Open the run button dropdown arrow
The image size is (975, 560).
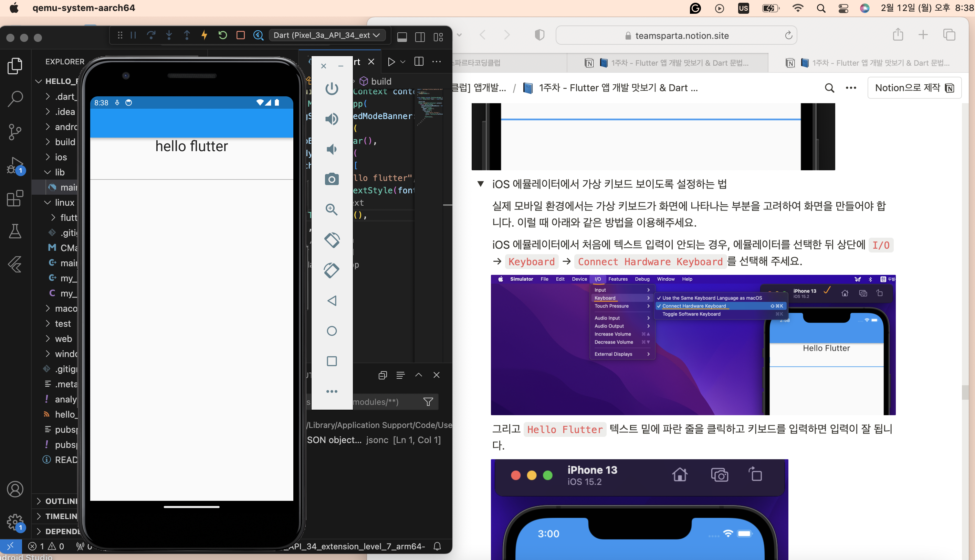tap(402, 62)
